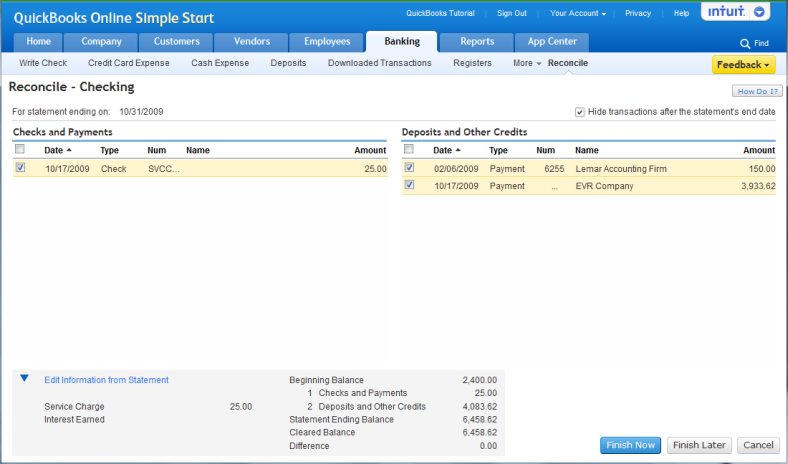Viewport: 788px width, 464px height.
Task: Open Downloaded Transactions
Action: [x=379, y=63]
